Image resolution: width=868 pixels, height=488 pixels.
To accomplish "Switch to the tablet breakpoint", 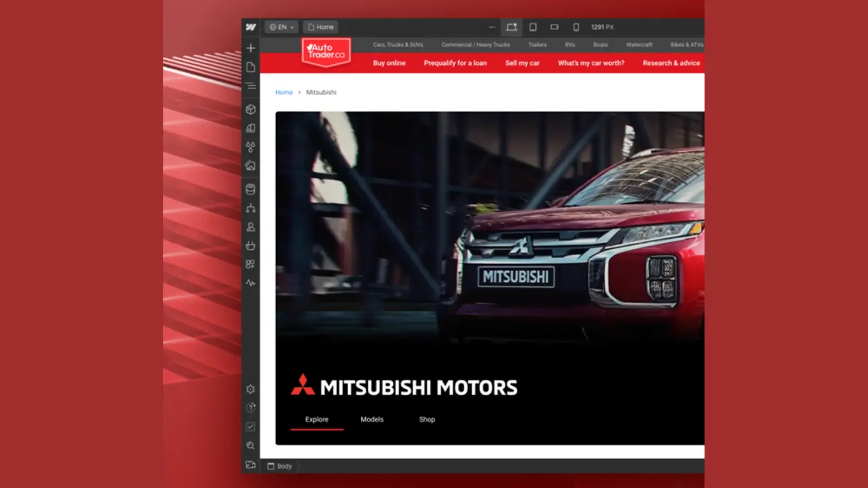I will coord(533,27).
